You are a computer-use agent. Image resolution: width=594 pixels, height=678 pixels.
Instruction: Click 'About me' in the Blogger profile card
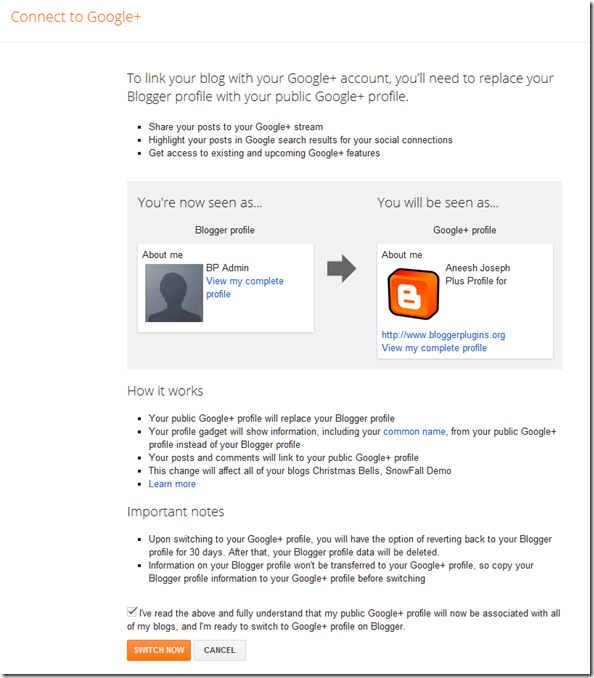pyautogui.click(x=163, y=255)
